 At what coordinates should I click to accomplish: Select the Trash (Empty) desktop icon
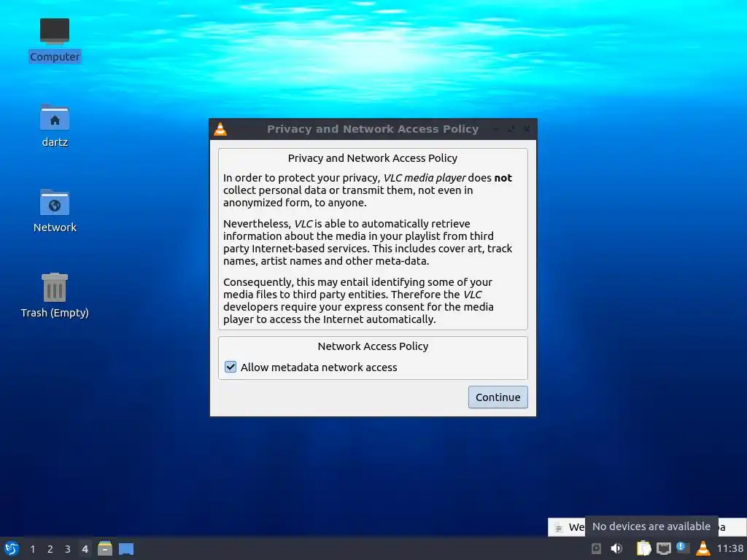click(x=55, y=296)
